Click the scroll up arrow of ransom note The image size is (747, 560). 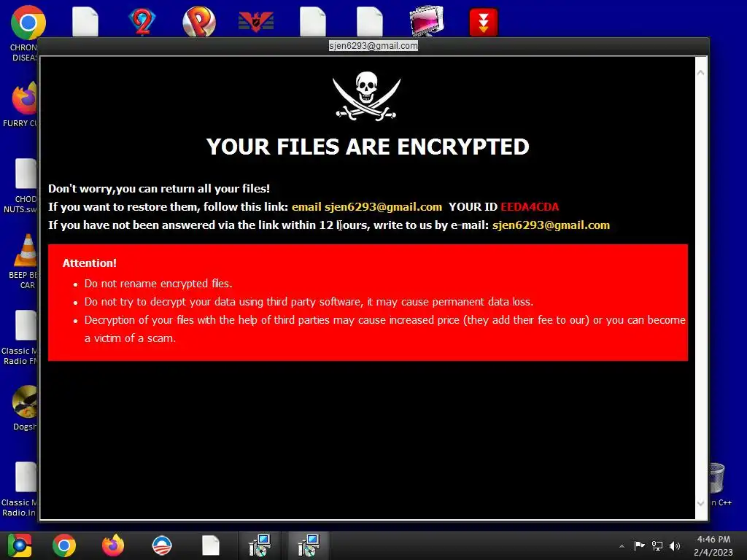(701, 72)
